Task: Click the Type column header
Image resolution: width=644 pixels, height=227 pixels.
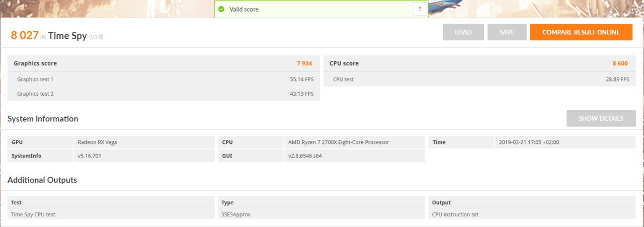Action: click(227, 202)
